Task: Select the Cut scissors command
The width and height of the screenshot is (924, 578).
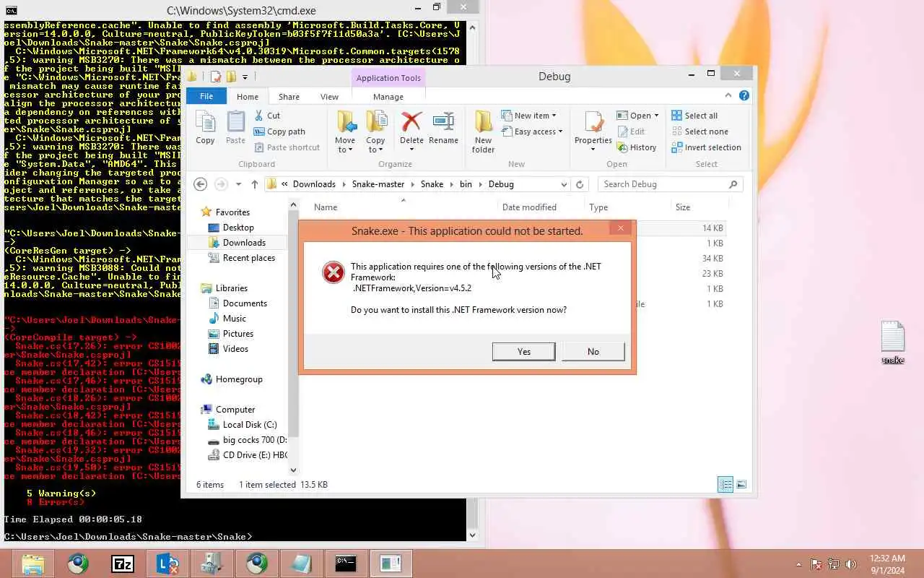Action: [x=266, y=116]
